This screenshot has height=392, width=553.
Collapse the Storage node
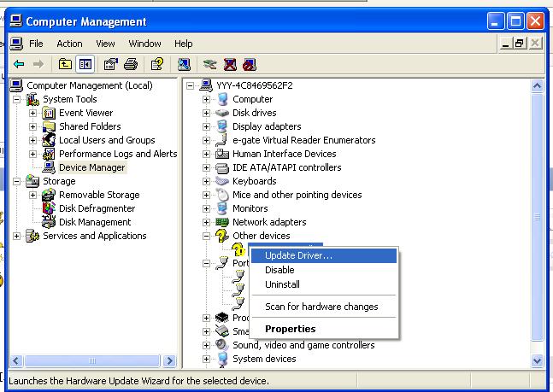(16, 181)
